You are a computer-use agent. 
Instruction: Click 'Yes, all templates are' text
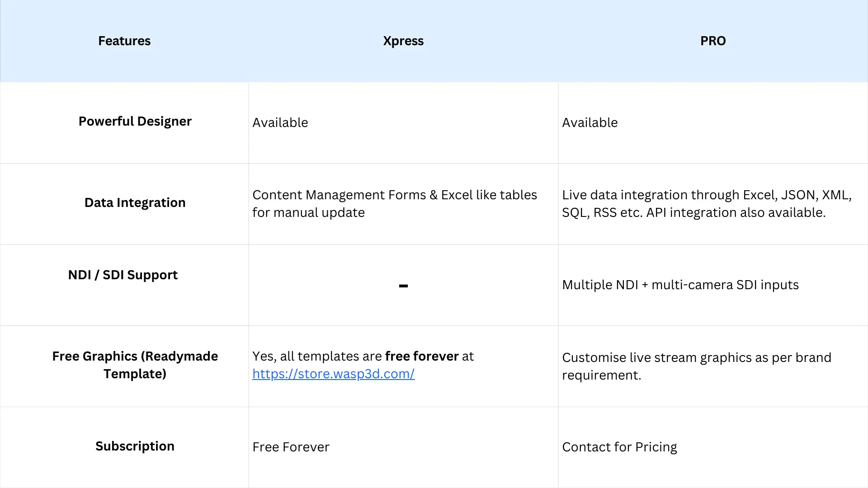coord(316,356)
